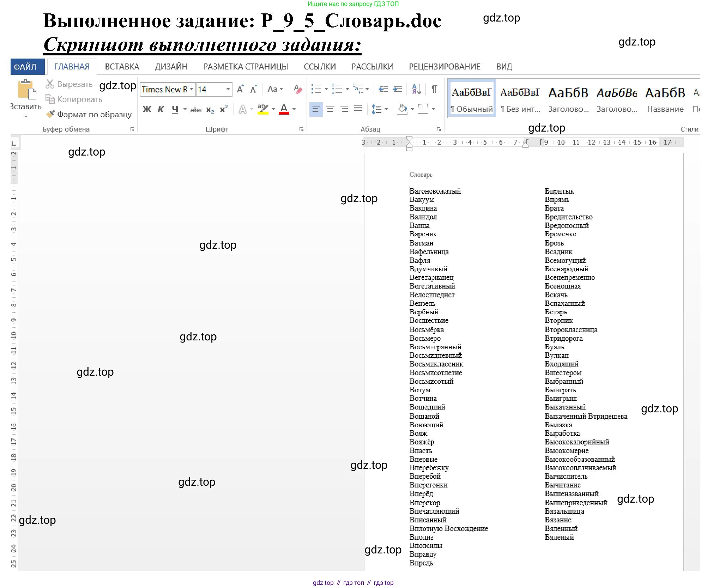Image resolution: width=707 pixels, height=588 pixels.
Task: Increase font size with the grow-font icon
Action: click(x=240, y=89)
